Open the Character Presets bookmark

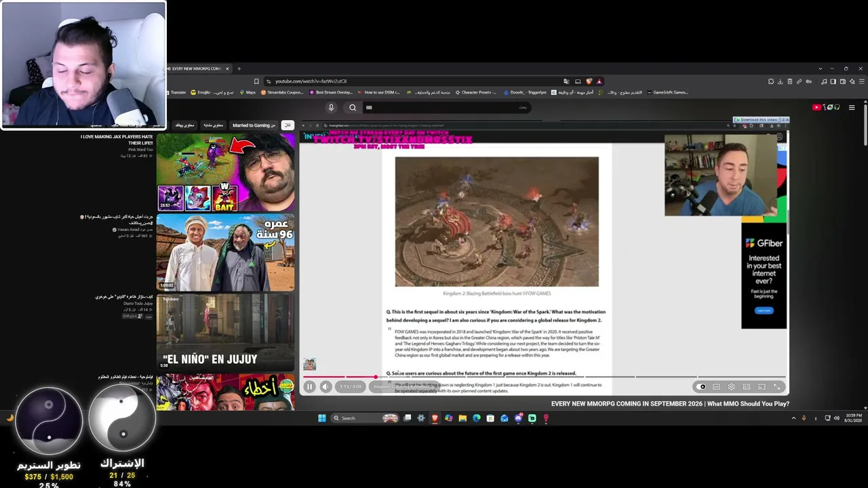click(476, 92)
